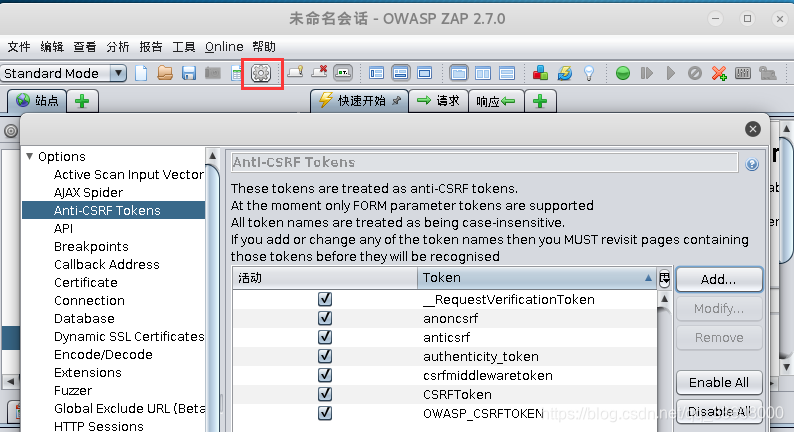The width and height of the screenshot is (794, 432).
Task: Close the Options dialog with the X button
Action: [753, 129]
